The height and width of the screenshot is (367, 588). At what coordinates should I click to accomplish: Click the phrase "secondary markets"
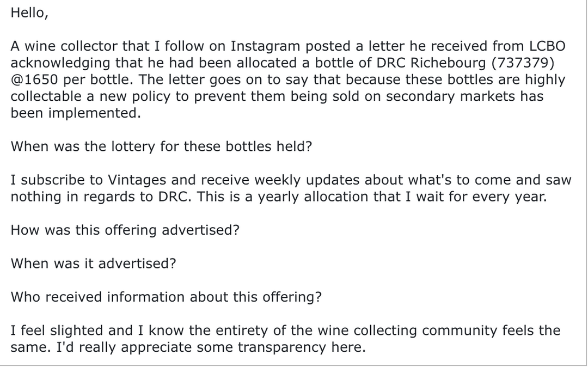(x=450, y=96)
